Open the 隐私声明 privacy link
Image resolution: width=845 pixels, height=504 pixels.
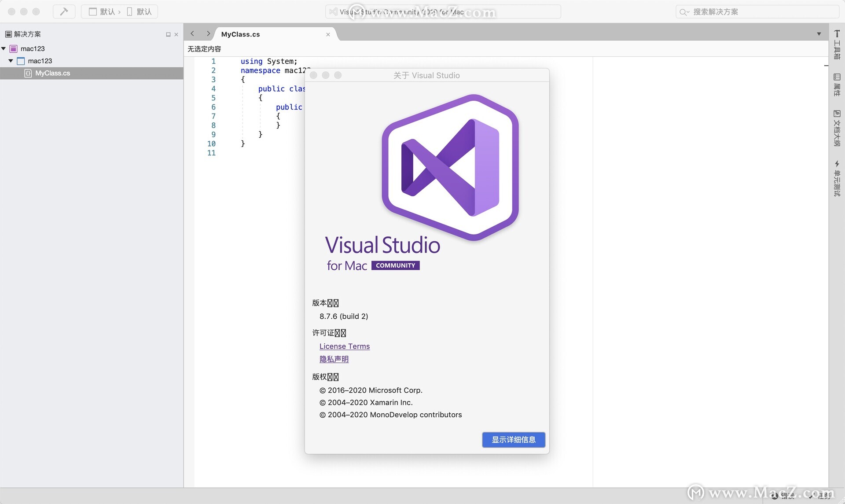point(334,359)
